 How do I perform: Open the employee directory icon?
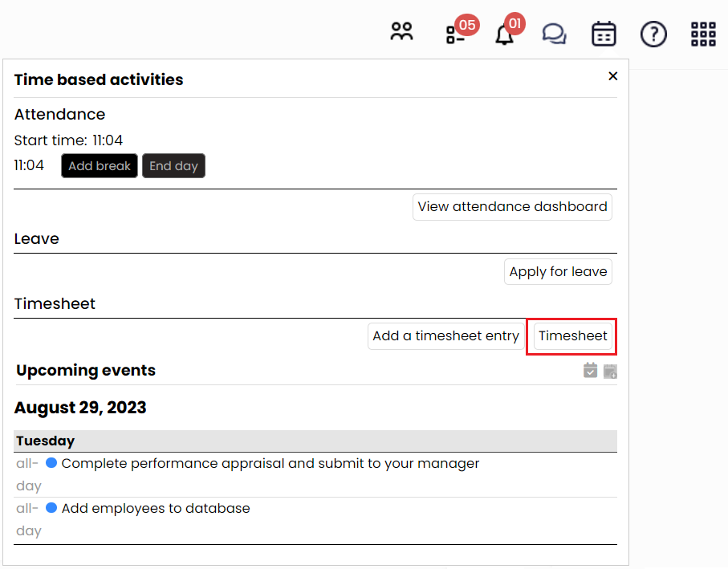(x=401, y=33)
